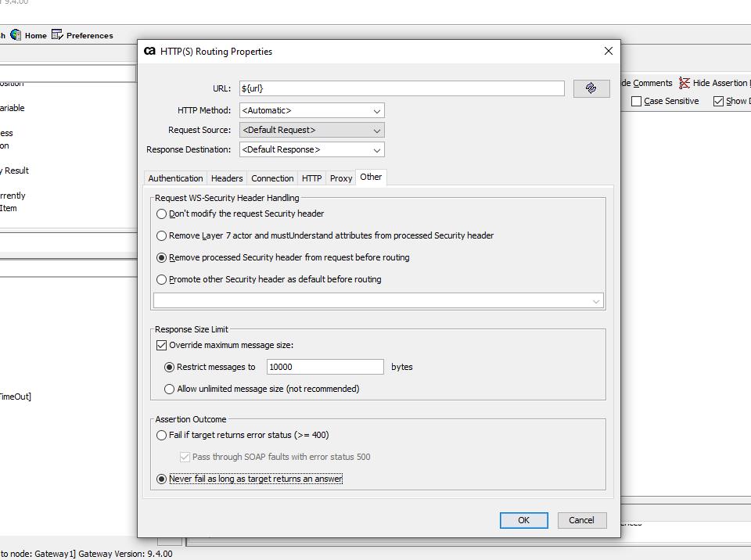This screenshot has width=751, height=560.
Task: Open Preferences from the toolbar
Action: pos(82,35)
